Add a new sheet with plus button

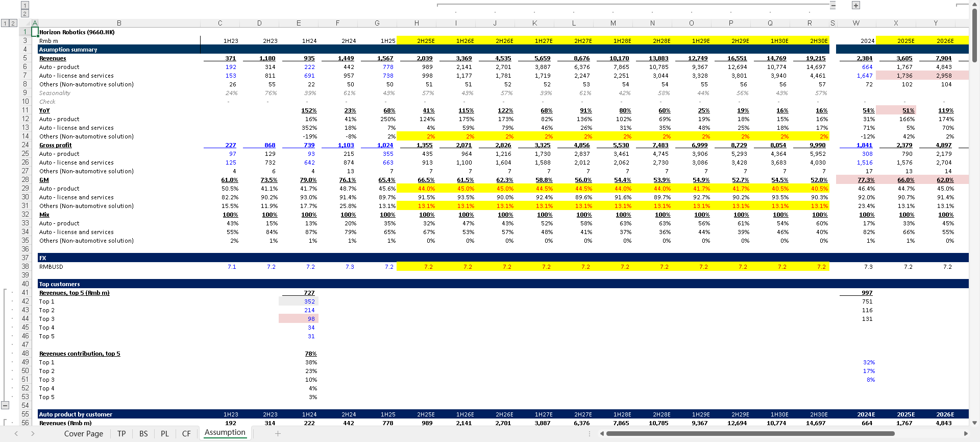pyautogui.click(x=278, y=433)
